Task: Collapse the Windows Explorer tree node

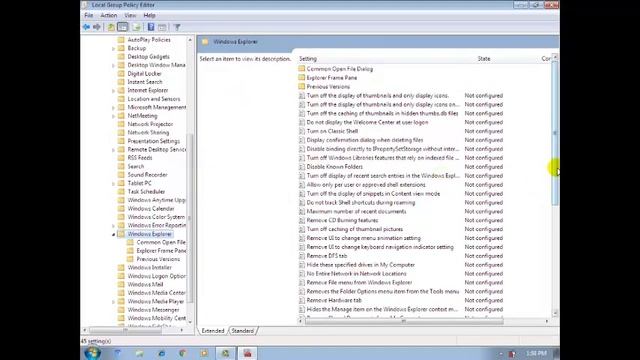Action: coord(113,234)
